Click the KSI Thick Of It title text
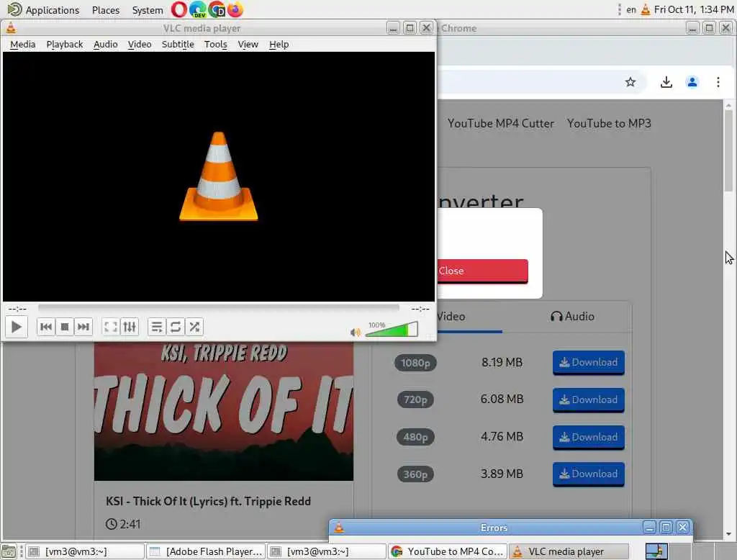Viewport: 737px width, 560px height. (x=208, y=501)
